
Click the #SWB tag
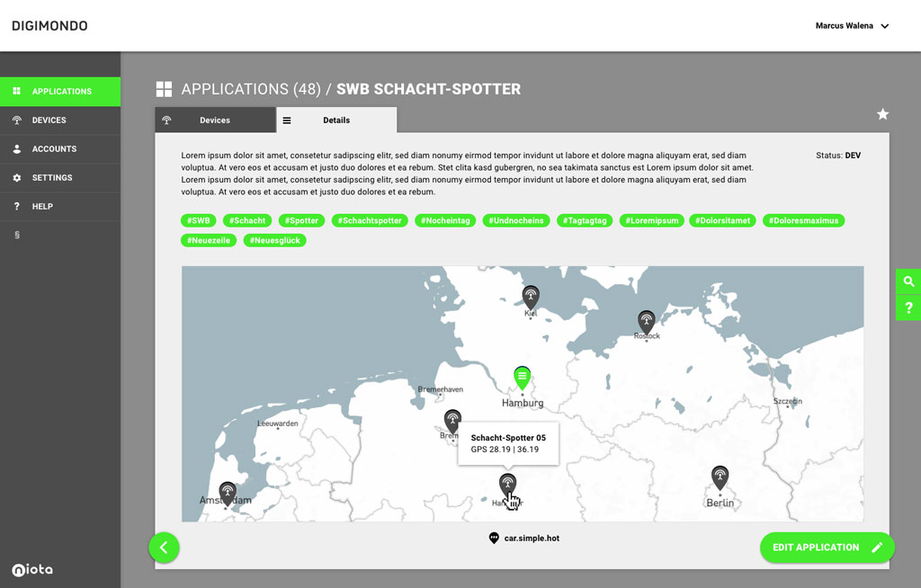[x=199, y=221]
